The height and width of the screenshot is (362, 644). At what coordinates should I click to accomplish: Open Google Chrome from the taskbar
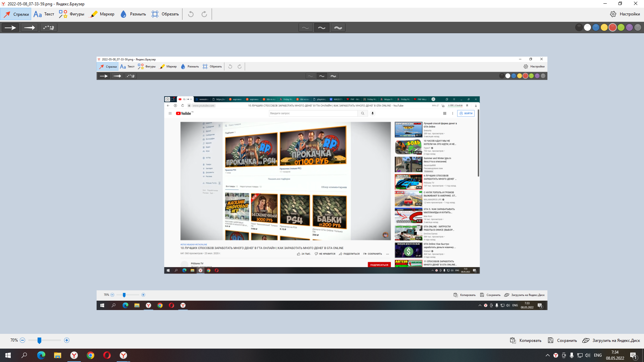tap(91, 355)
